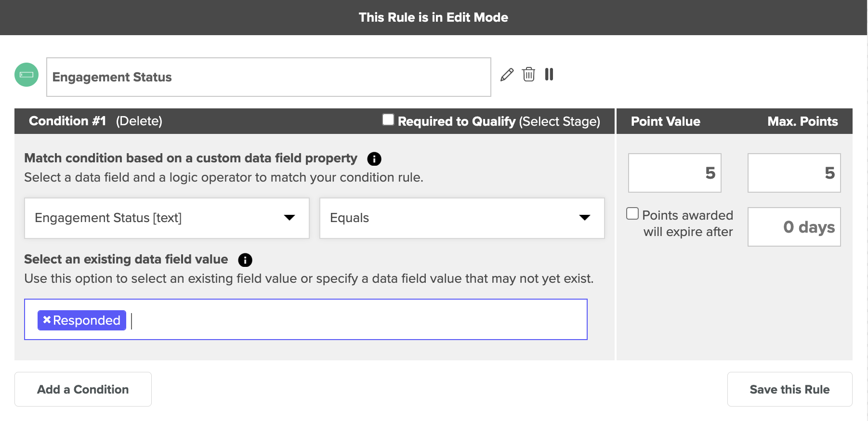868x421 pixels.
Task: Remove the Responded tag via its x
Action: tap(47, 320)
